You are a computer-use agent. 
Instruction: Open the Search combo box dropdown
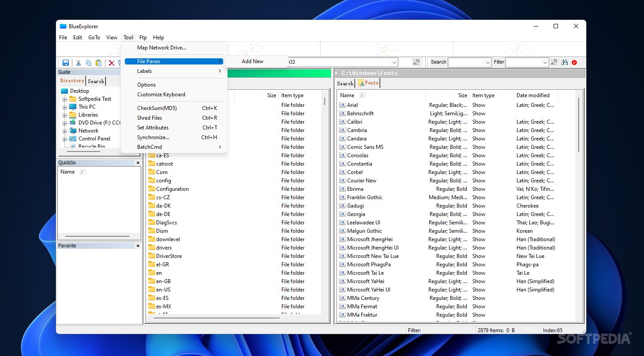[487, 62]
